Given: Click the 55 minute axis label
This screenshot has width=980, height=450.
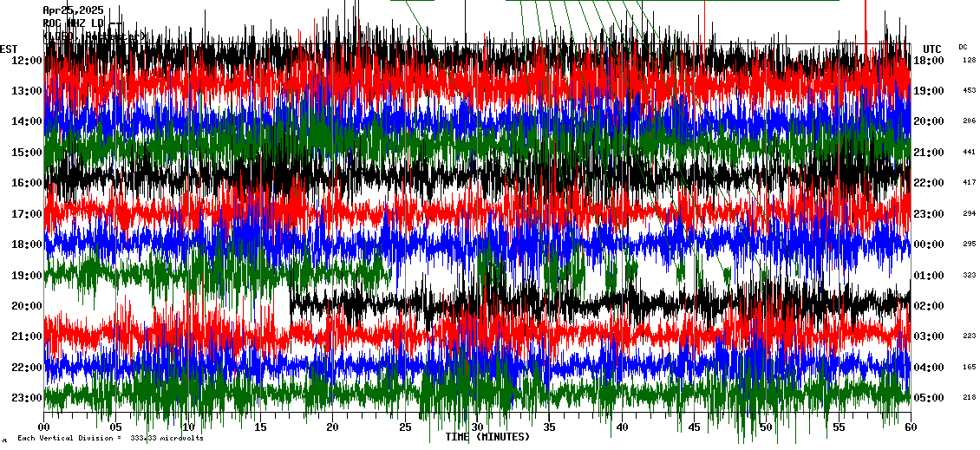Looking at the screenshot, I should (839, 427).
